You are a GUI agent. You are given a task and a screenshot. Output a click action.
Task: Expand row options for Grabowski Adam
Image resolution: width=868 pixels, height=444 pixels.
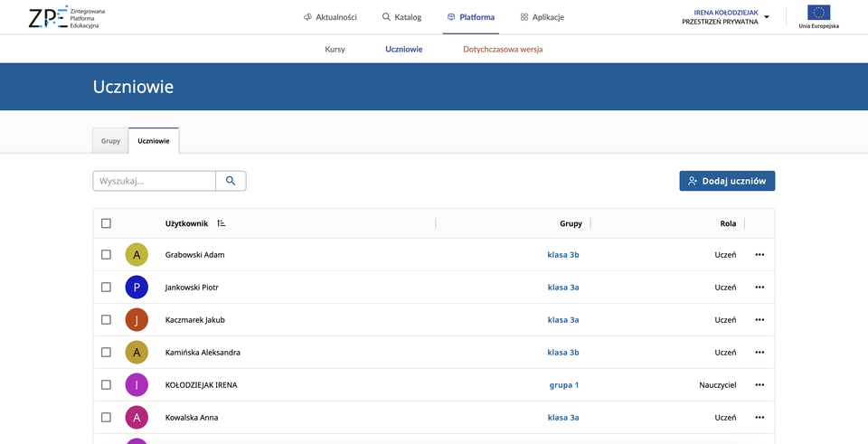click(759, 255)
